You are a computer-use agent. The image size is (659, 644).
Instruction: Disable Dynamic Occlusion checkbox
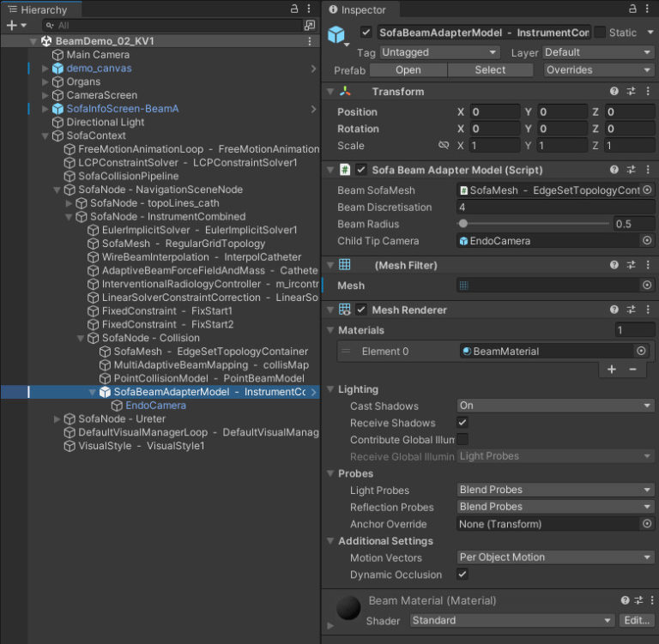coord(463,575)
